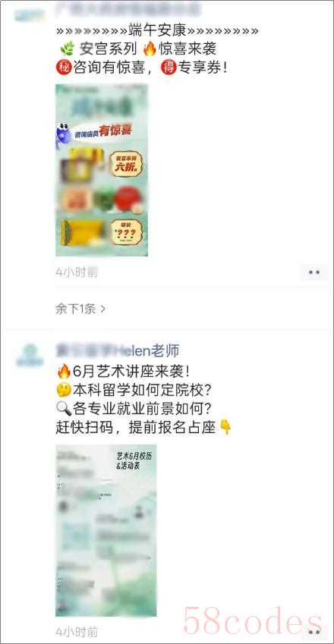Tap the red 得 emoji before 专享券
The image size is (334, 644).
tap(169, 68)
